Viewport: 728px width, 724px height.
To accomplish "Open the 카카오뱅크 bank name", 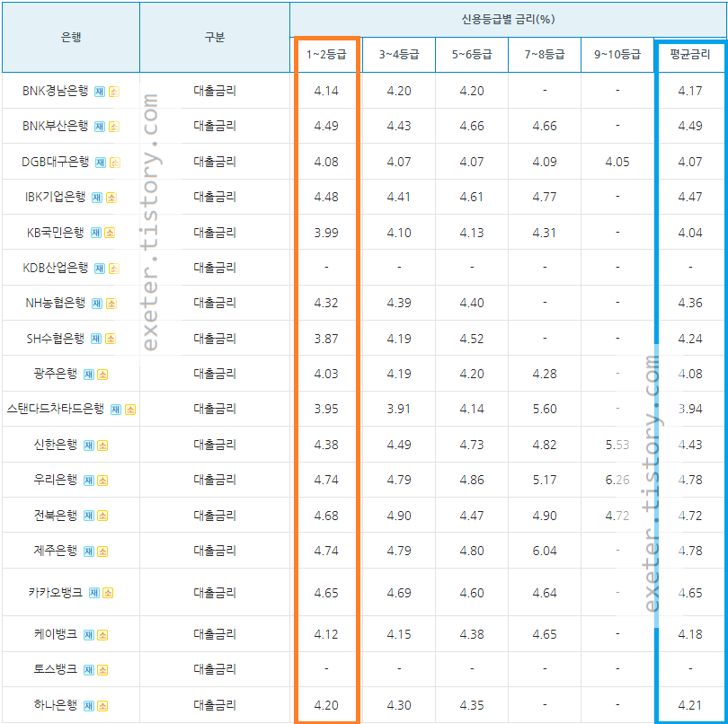I will point(55,593).
